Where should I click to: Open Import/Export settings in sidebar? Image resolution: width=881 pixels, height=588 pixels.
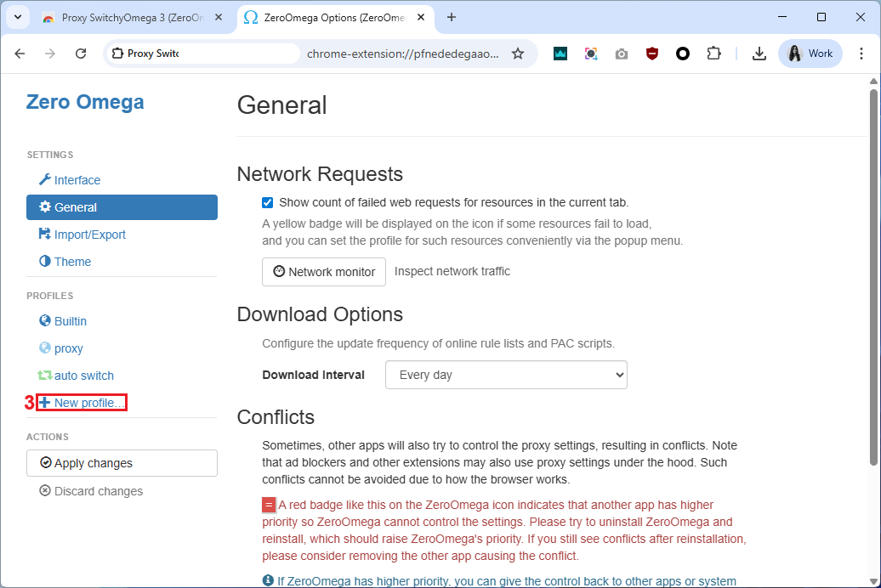[89, 235]
